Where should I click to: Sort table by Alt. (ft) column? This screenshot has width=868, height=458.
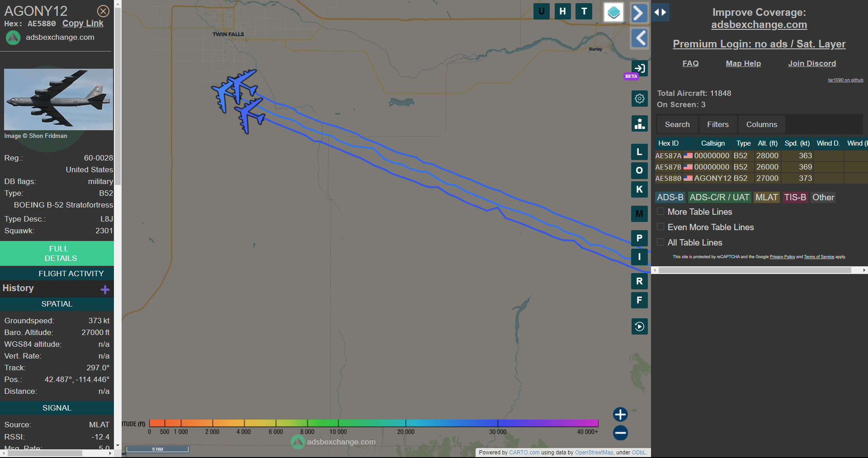[768, 143]
